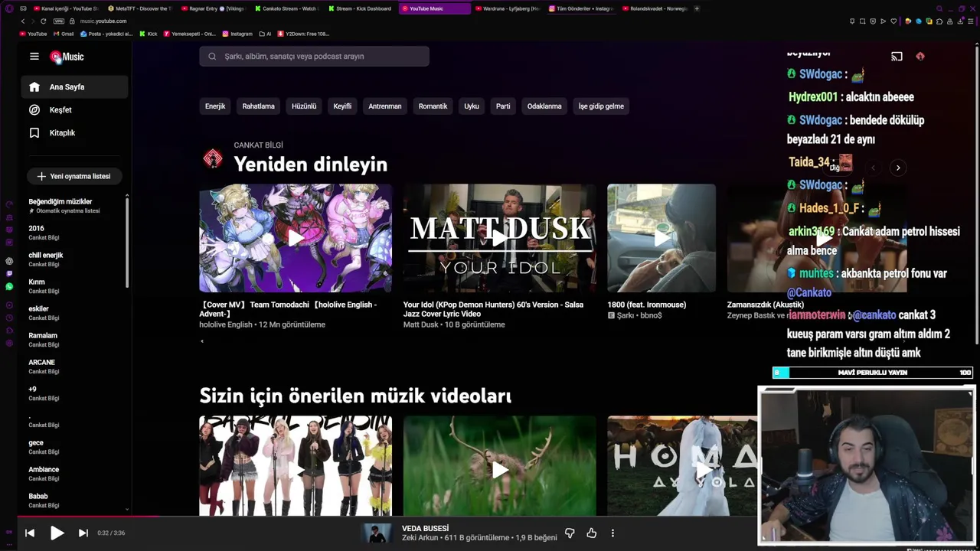Image resolution: width=980 pixels, height=551 pixels.
Task: Switch to Kick Dashboard browser tab
Action: 360,8
